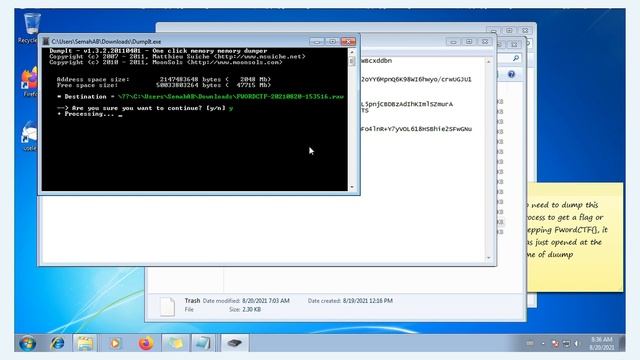Screen dimensions: 640x360
Task: Click the text line ending 'ImlSZmurA'
Action: point(407,104)
